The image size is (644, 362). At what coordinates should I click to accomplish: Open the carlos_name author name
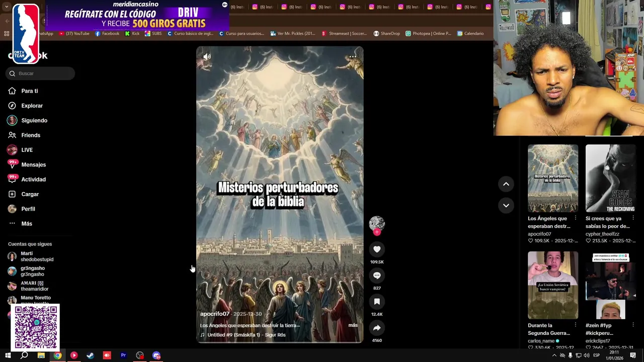[x=541, y=341]
